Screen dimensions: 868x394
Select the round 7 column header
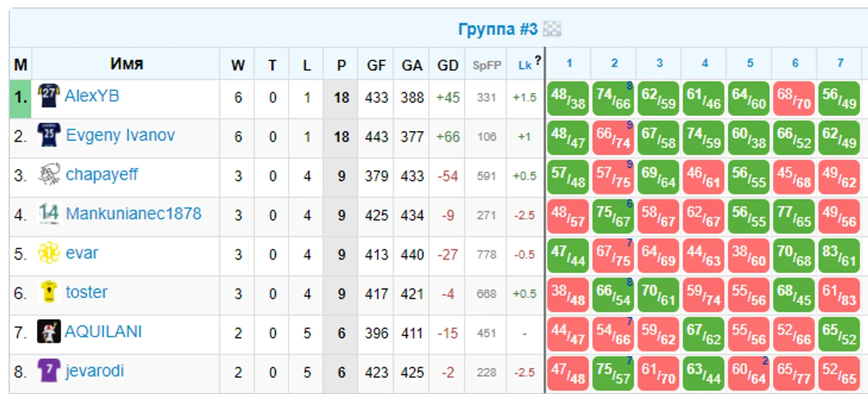pos(839,63)
